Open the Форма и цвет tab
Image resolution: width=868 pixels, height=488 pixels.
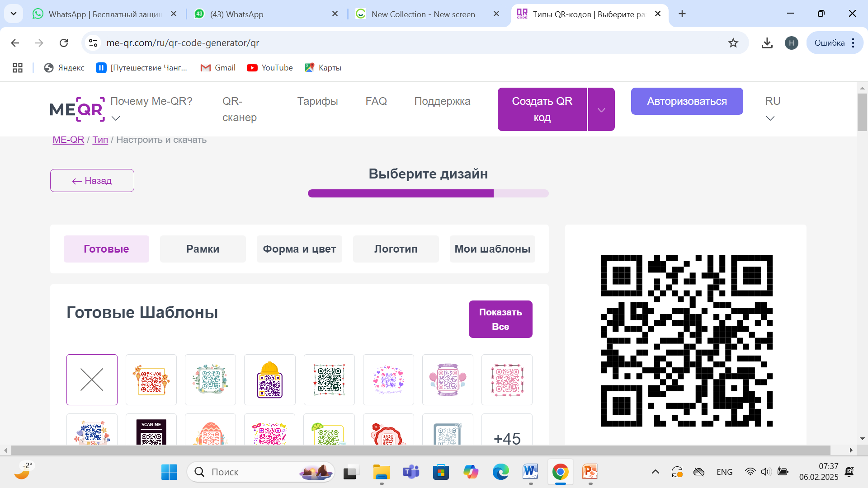click(299, 249)
